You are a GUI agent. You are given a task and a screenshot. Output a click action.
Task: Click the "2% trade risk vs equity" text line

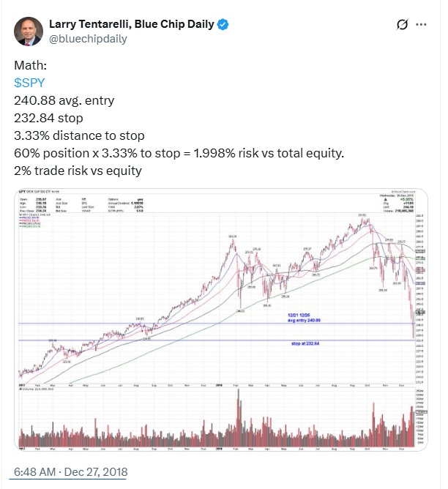pos(78,171)
